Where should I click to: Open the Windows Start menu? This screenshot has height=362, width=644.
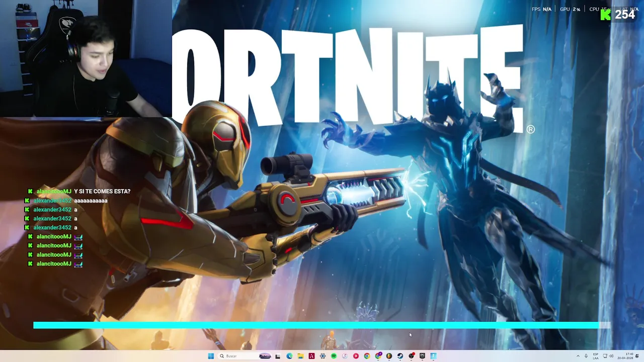click(211, 356)
